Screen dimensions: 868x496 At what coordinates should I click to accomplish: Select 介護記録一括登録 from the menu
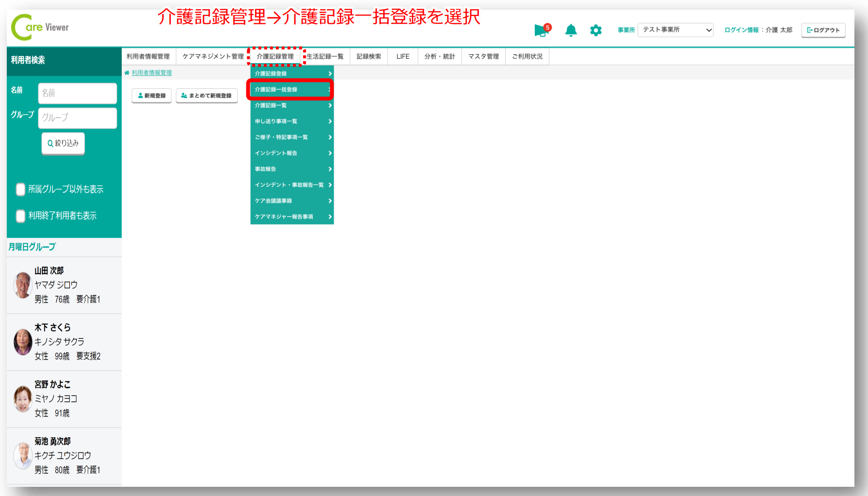[x=290, y=90]
